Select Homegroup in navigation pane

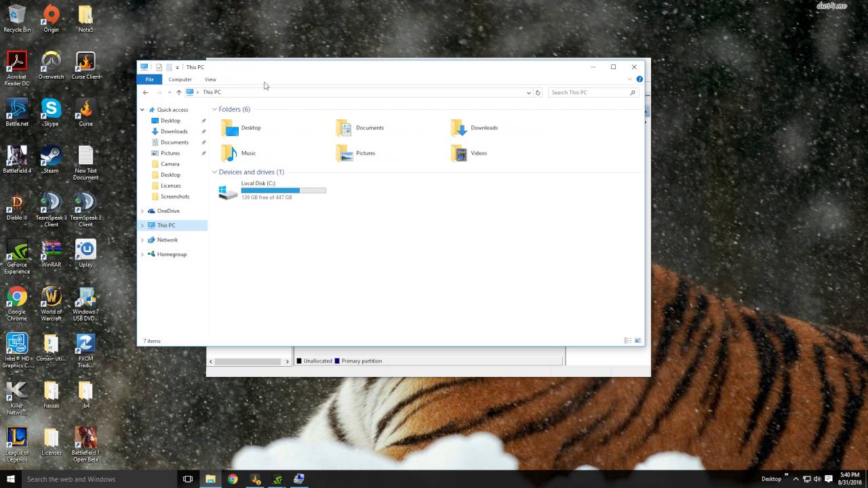(x=172, y=254)
